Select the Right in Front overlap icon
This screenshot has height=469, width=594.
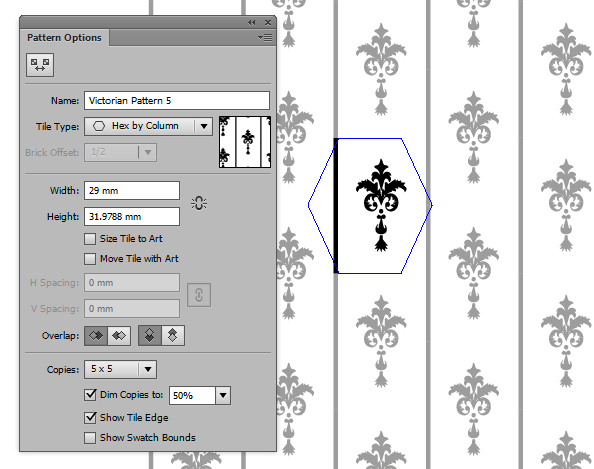119,336
